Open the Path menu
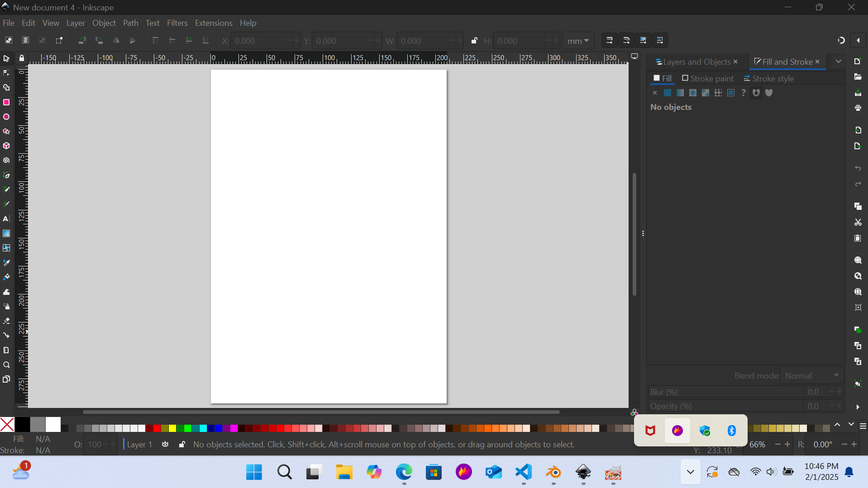Viewport: 868px width, 488px height. tap(130, 23)
